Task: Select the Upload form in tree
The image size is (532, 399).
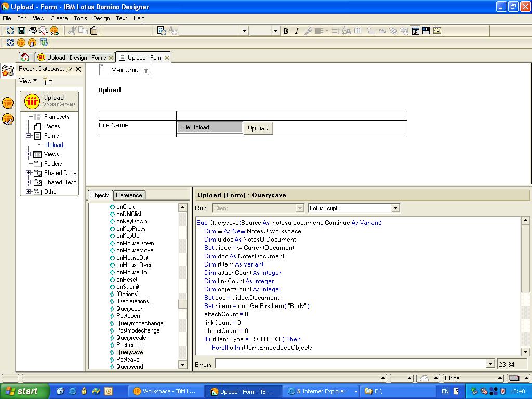Action: click(x=54, y=145)
